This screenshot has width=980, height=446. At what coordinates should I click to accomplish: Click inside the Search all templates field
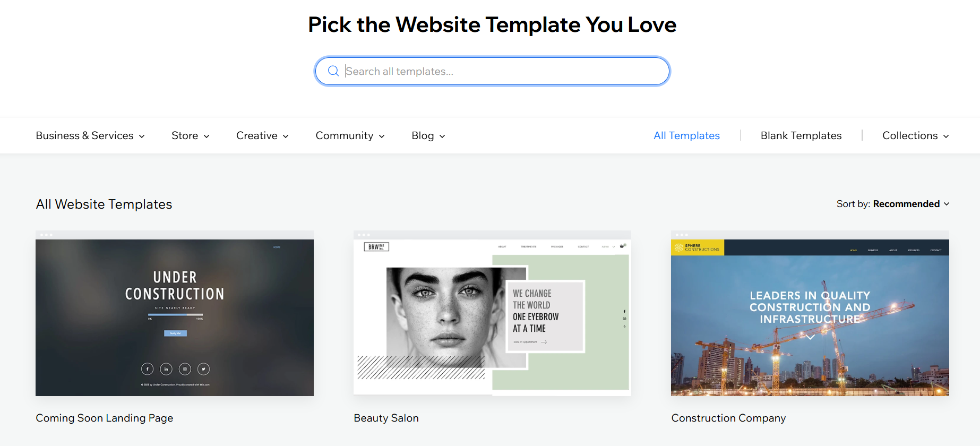[478, 71]
